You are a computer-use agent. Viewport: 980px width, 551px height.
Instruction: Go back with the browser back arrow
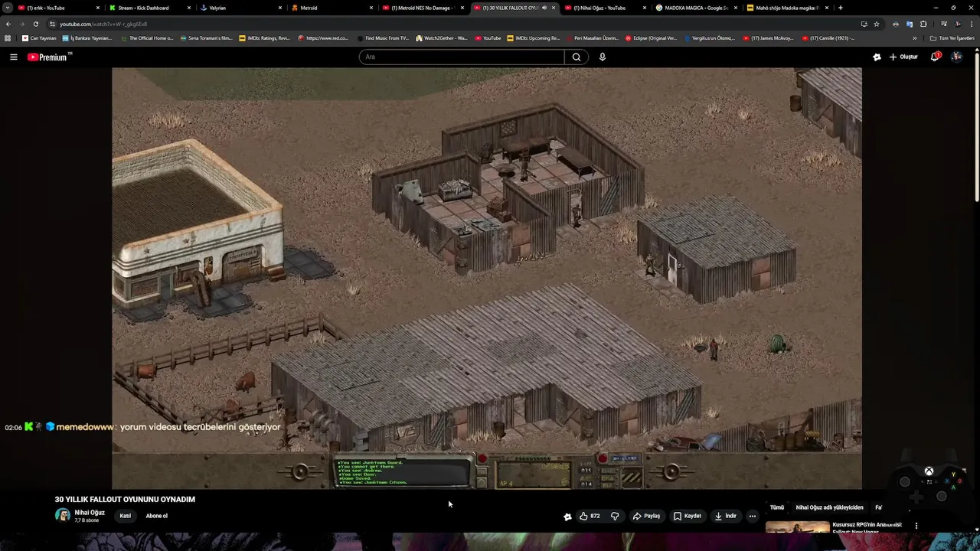(8, 24)
